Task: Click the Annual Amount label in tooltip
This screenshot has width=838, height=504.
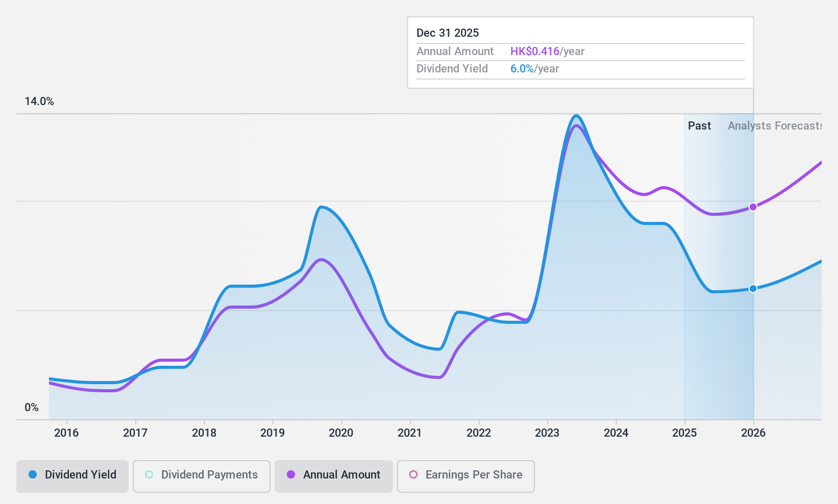Action: pos(455,52)
